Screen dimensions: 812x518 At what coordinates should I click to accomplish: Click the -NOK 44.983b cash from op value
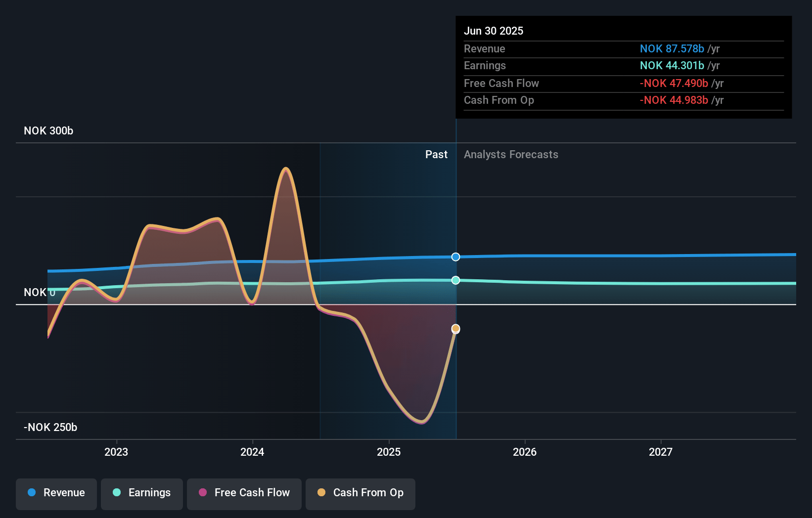coord(674,100)
